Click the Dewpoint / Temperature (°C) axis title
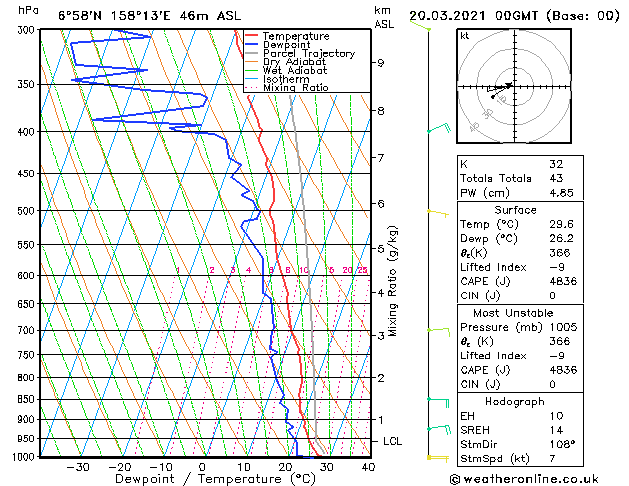Viewport: 629px width, 486px height. click(215, 479)
